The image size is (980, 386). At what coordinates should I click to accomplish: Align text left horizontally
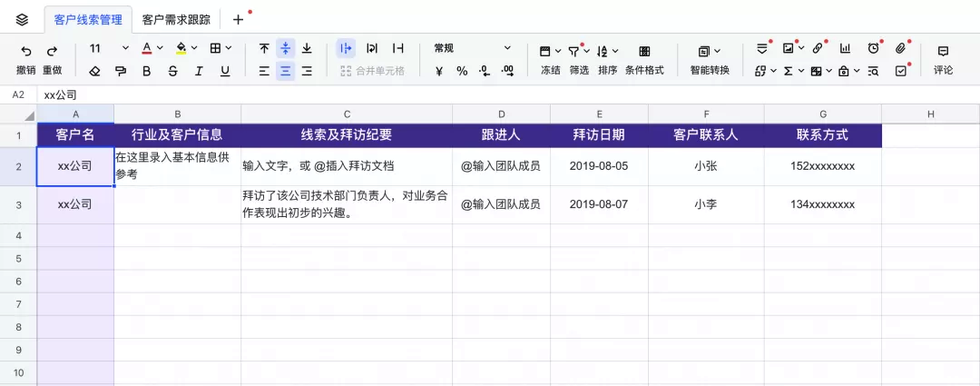click(x=264, y=72)
